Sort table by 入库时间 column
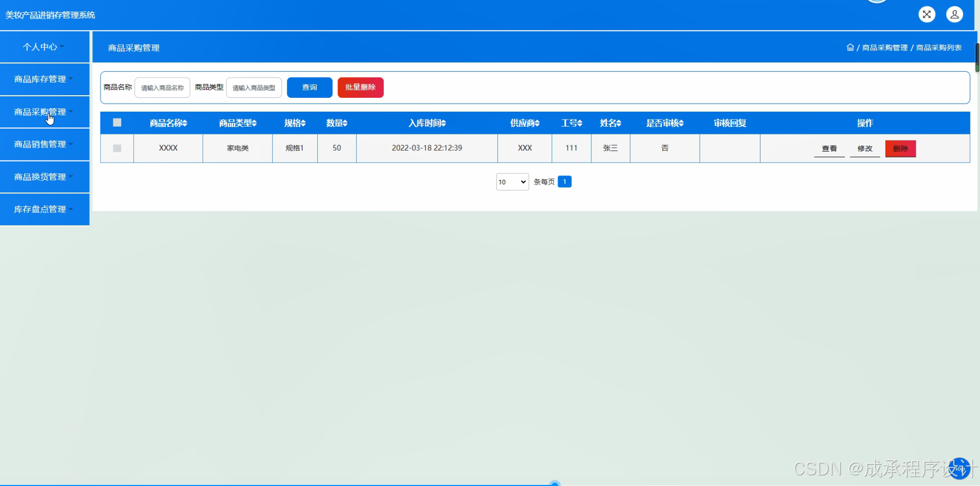The height and width of the screenshot is (486, 980). point(427,123)
